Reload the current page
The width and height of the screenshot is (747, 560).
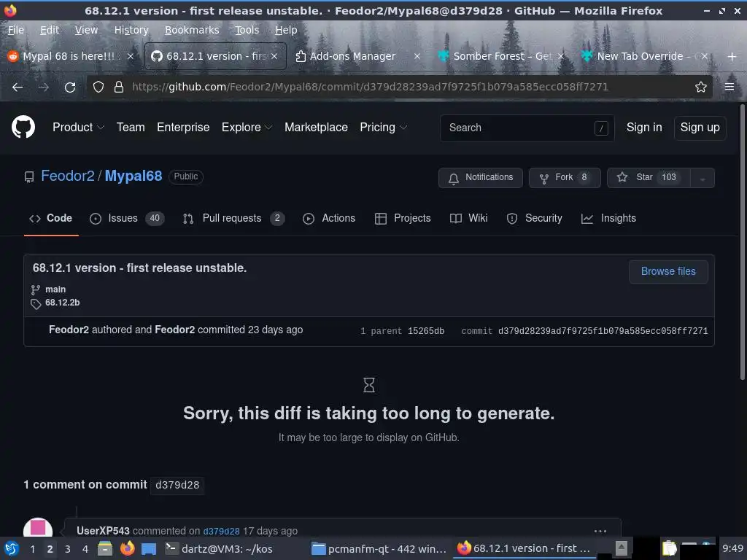[70, 87]
